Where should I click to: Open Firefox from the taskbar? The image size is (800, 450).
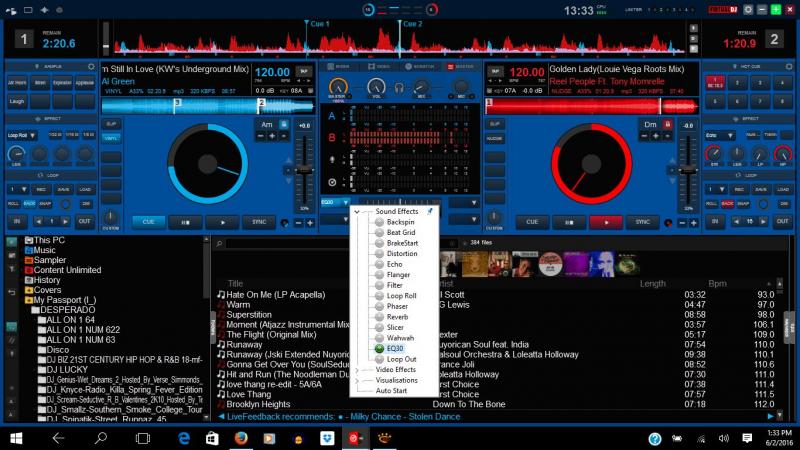(x=241, y=438)
